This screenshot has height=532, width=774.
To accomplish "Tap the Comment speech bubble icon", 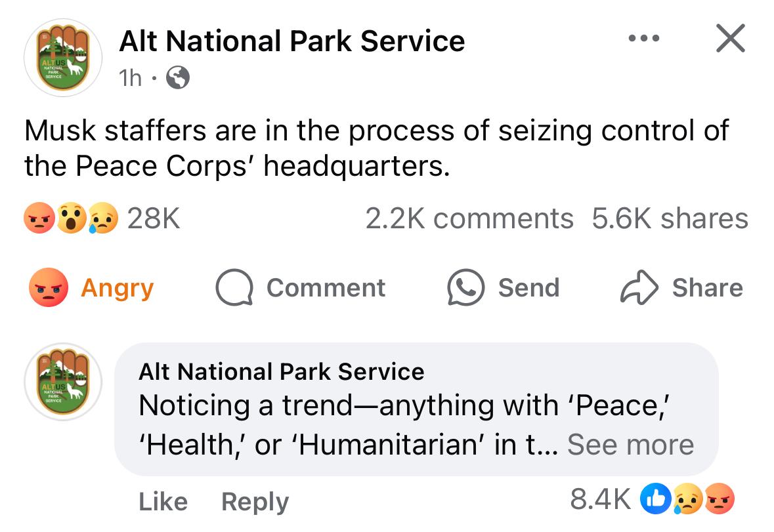I will tap(234, 289).
